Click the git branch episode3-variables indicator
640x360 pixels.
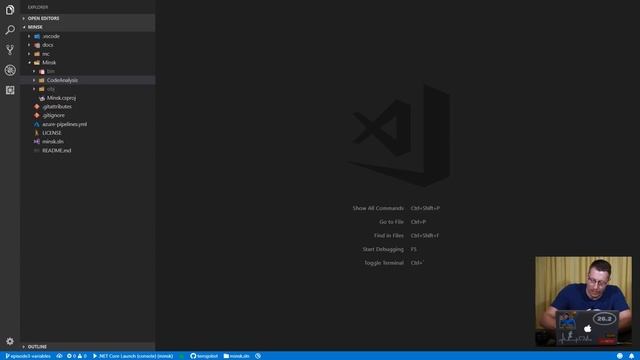[x=28, y=356]
